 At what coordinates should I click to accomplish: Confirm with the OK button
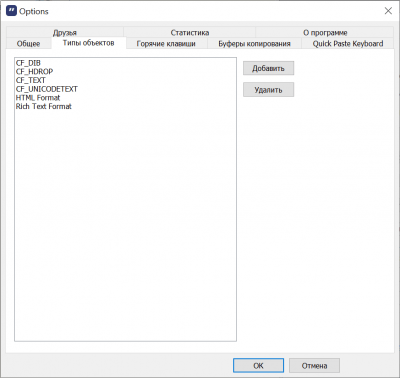[x=258, y=365]
